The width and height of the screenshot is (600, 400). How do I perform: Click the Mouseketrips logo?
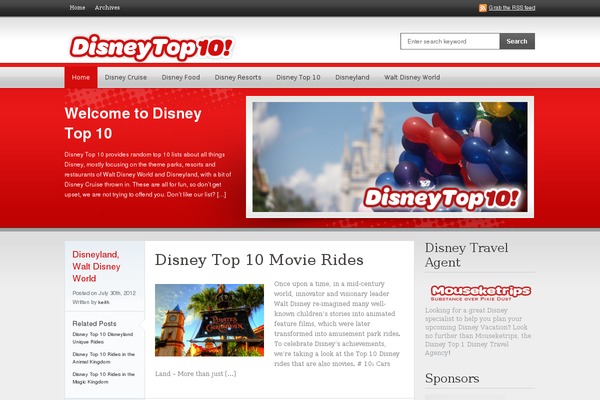(481, 293)
